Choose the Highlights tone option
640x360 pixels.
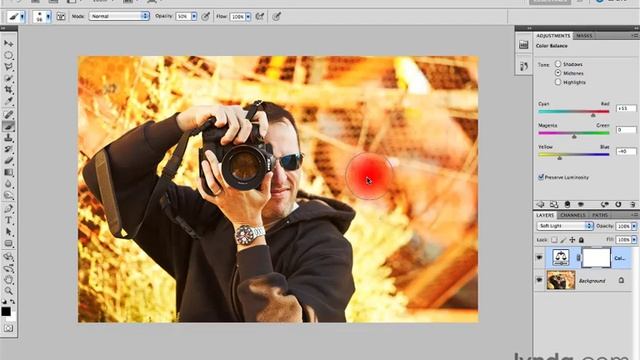click(558, 82)
